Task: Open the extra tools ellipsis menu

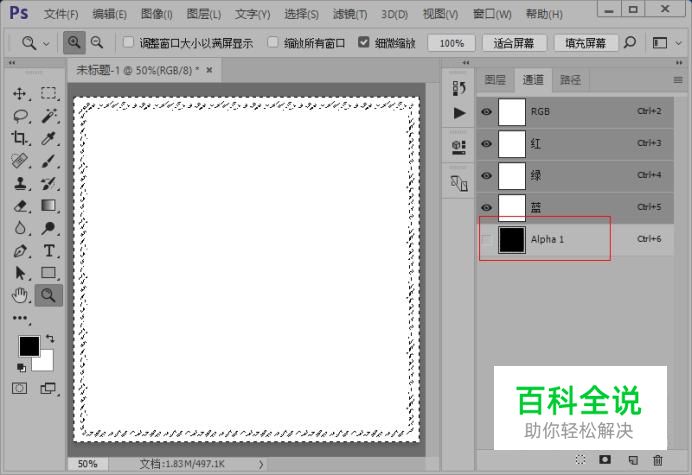Action: 20,318
